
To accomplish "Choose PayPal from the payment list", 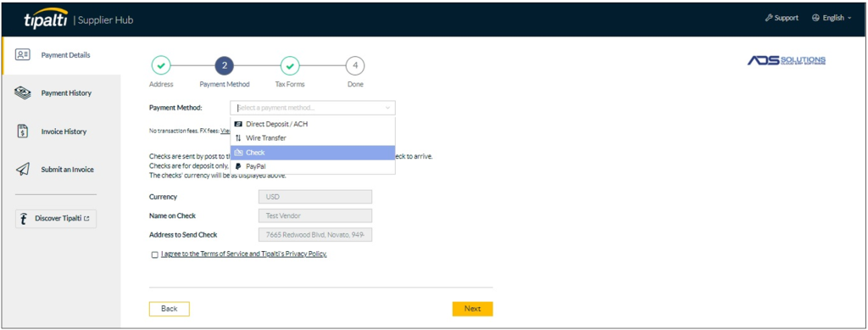I will [x=313, y=166].
